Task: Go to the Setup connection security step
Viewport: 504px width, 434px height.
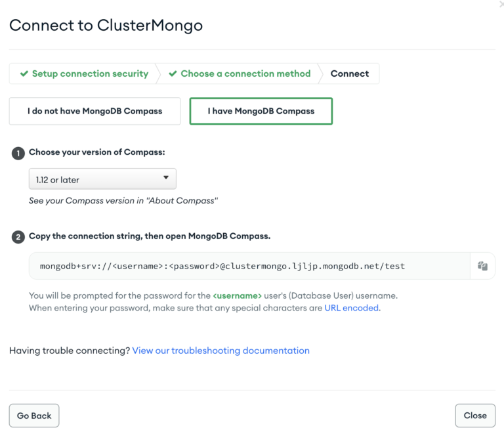Action: 90,74
